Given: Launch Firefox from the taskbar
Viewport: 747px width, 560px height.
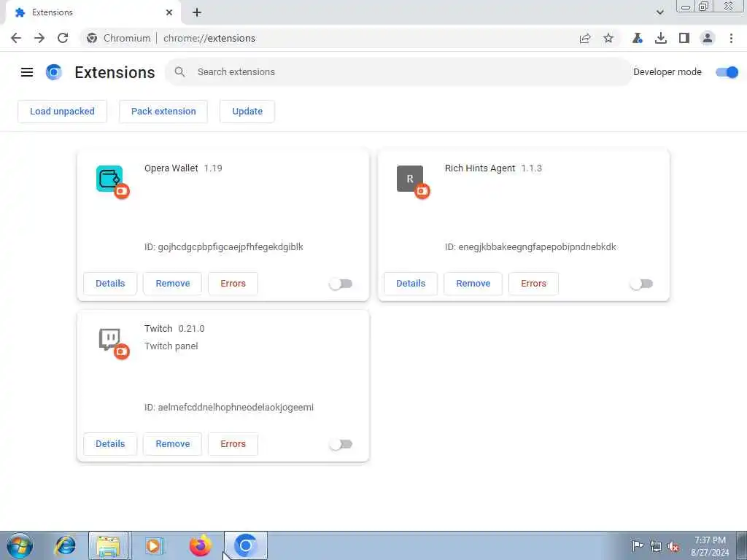Looking at the screenshot, I should (x=200, y=545).
